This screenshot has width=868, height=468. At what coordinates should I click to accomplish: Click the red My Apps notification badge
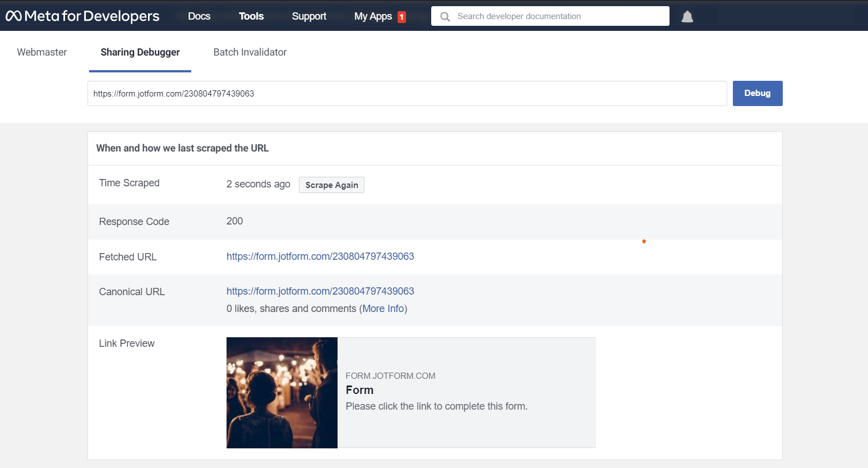(401, 17)
